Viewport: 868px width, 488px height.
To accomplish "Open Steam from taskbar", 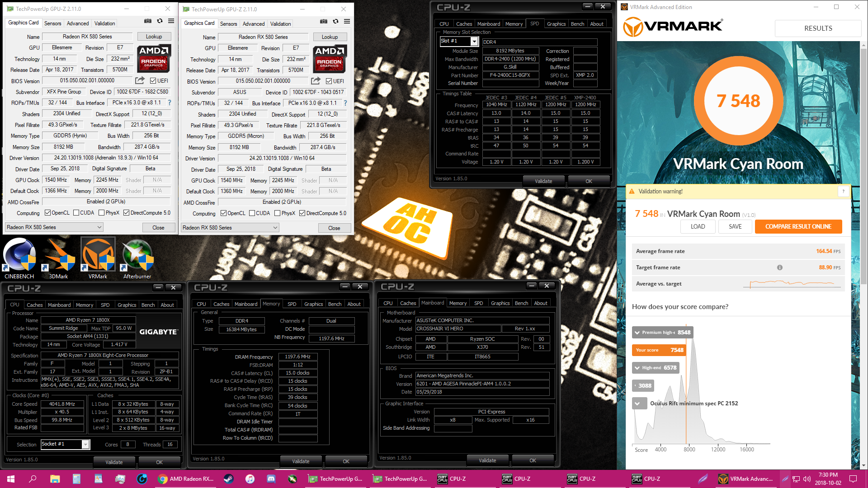I will (229, 479).
